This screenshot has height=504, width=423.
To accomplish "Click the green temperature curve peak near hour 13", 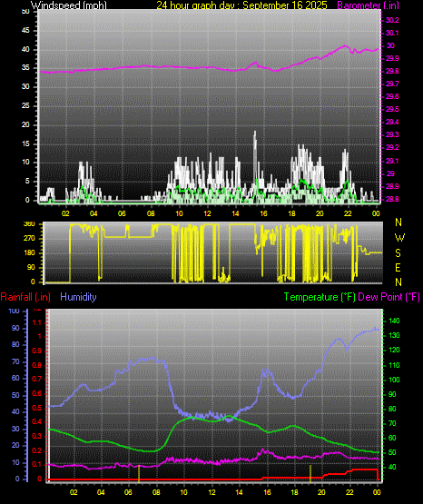I will (229, 417).
